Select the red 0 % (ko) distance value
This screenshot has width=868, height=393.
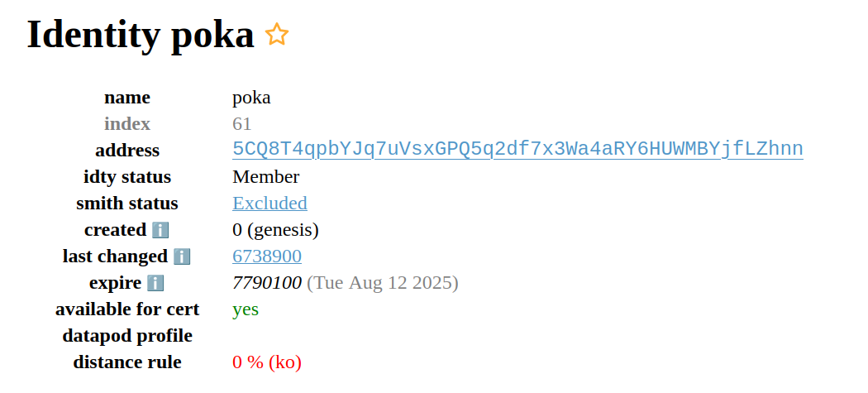coord(267,362)
